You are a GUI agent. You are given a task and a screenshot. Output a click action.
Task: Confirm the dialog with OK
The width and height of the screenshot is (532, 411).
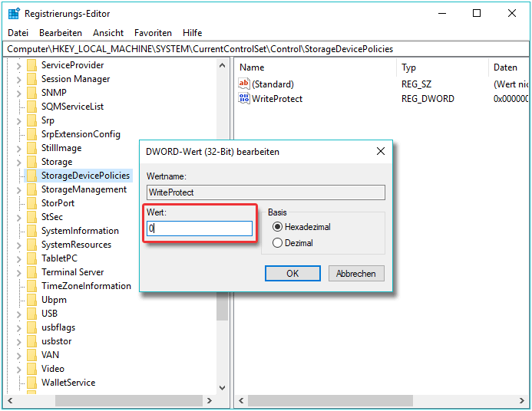coord(292,274)
